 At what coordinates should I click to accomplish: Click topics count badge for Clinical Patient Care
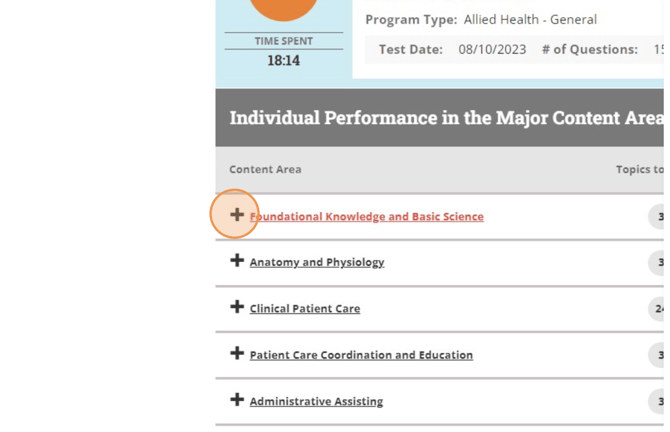coord(658,308)
